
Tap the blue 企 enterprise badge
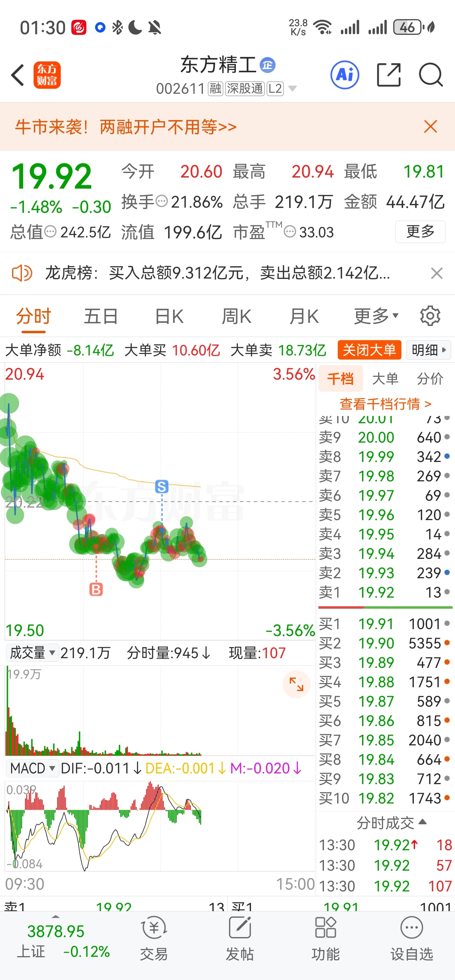268,65
